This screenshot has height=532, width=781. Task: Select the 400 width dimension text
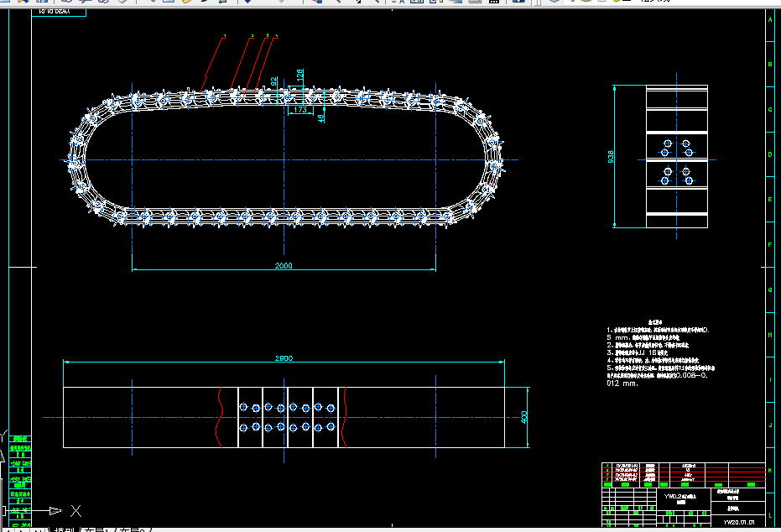(523, 417)
